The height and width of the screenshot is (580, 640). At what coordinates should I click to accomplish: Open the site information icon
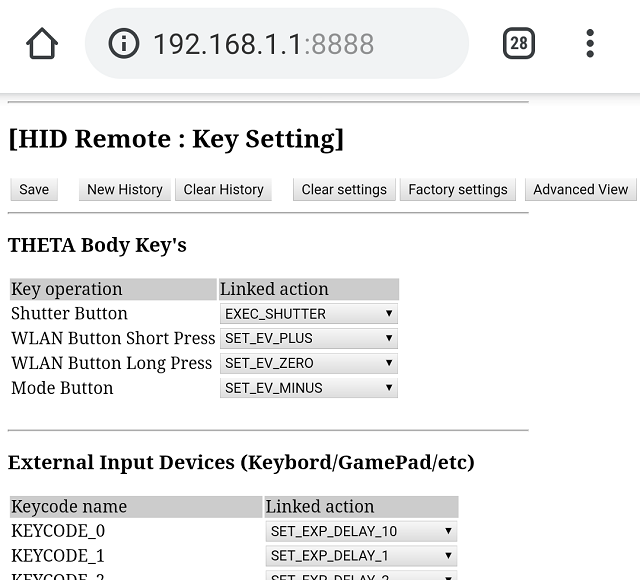(x=124, y=44)
